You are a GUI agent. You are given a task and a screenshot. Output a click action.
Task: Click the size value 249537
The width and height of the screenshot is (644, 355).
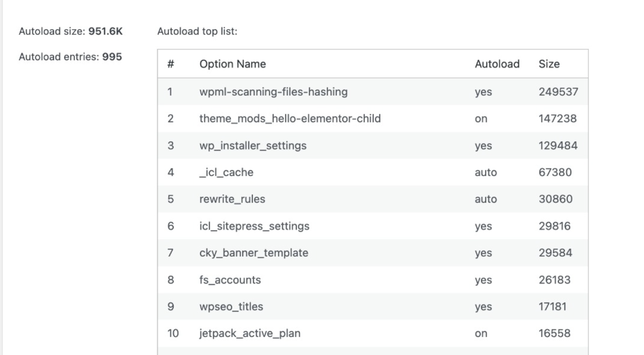[x=558, y=92]
